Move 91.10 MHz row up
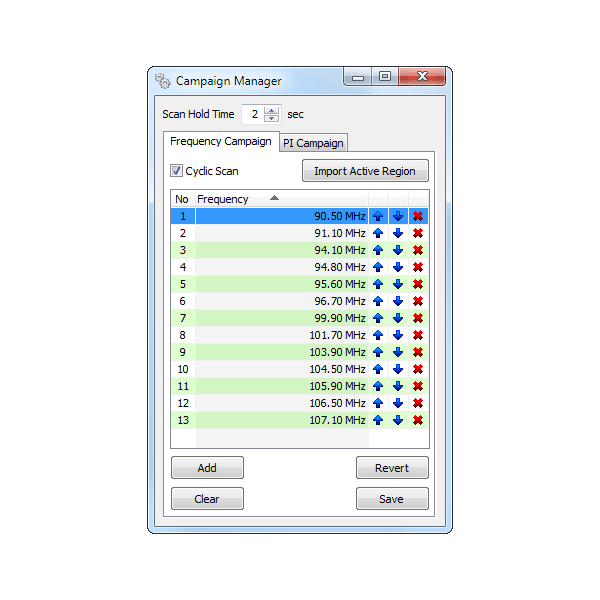This screenshot has width=600, height=600. (378, 233)
